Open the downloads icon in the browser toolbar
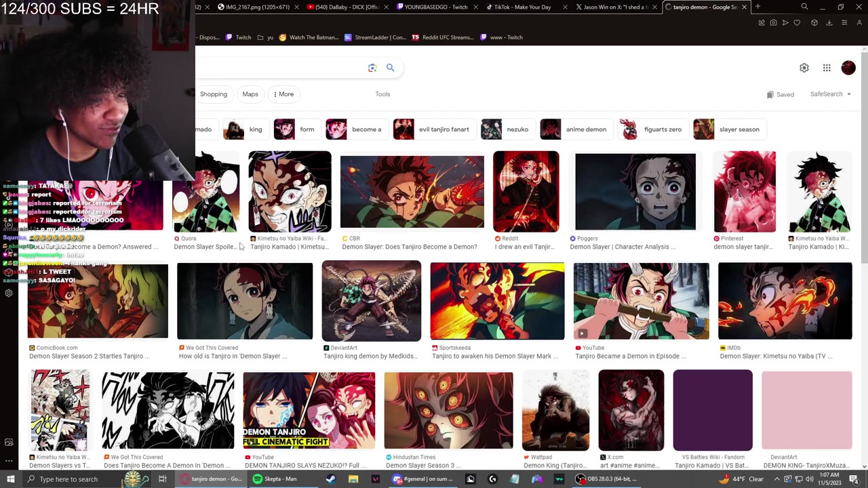The image size is (868, 488). click(829, 22)
